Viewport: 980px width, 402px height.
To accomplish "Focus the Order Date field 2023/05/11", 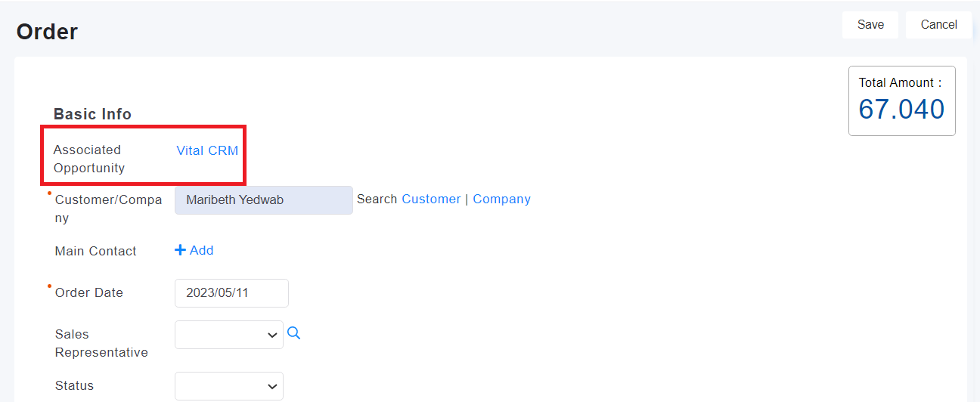I will pyautogui.click(x=231, y=293).
